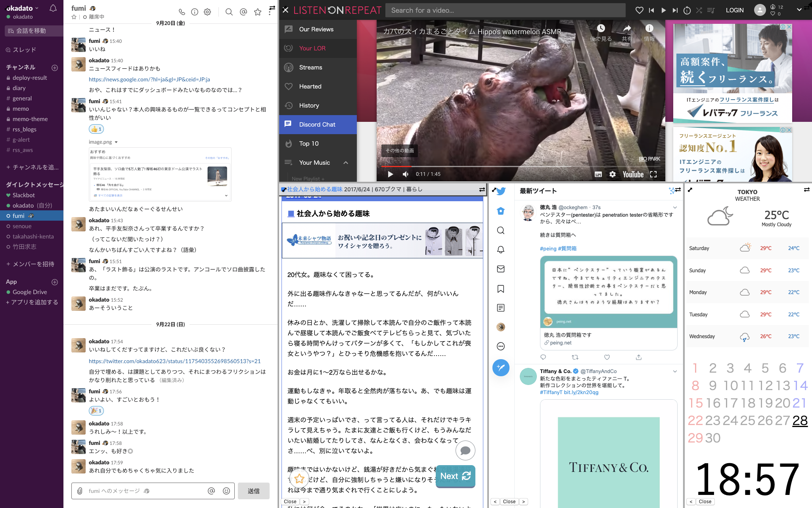Open Twitter bookmarks
The width and height of the screenshot is (812, 508).
(x=501, y=288)
